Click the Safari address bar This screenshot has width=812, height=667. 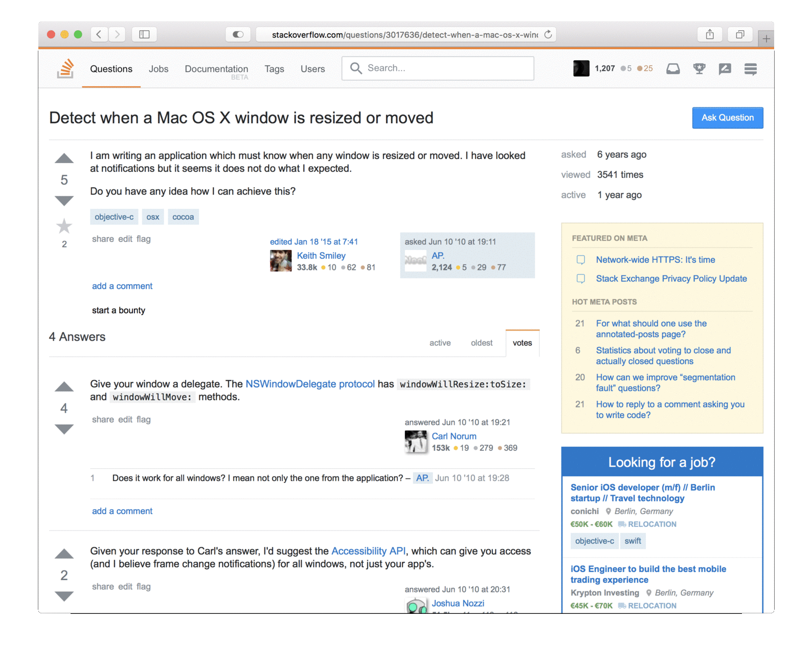[x=405, y=34]
